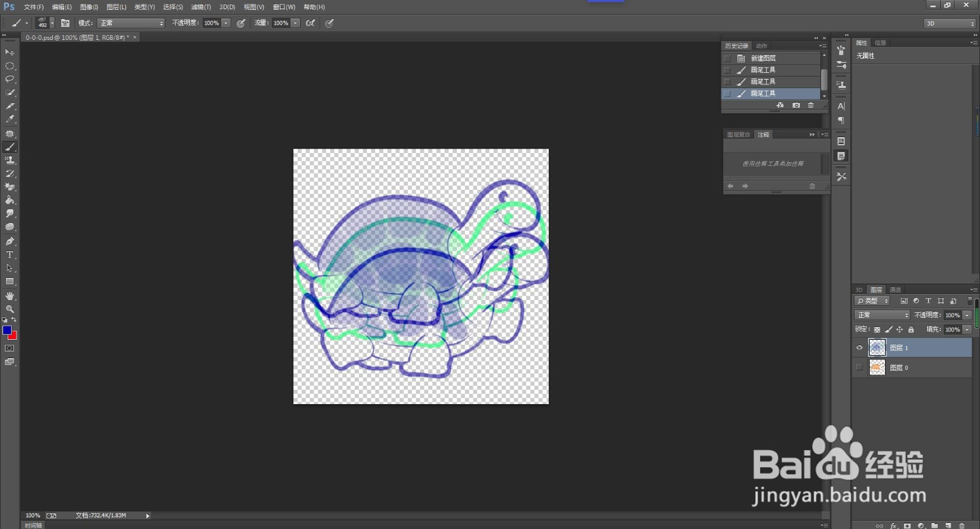
Task: Click the red background color swatch
Action: pyautogui.click(x=13, y=336)
